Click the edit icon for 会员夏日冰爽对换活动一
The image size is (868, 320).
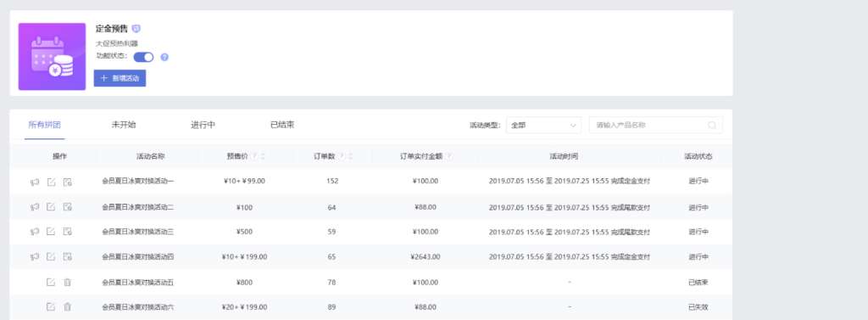click(x=51, y=182)
